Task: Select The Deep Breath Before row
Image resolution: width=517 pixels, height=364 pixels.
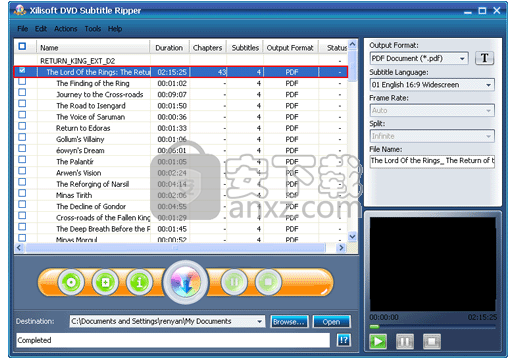Action: click(181, 229)
